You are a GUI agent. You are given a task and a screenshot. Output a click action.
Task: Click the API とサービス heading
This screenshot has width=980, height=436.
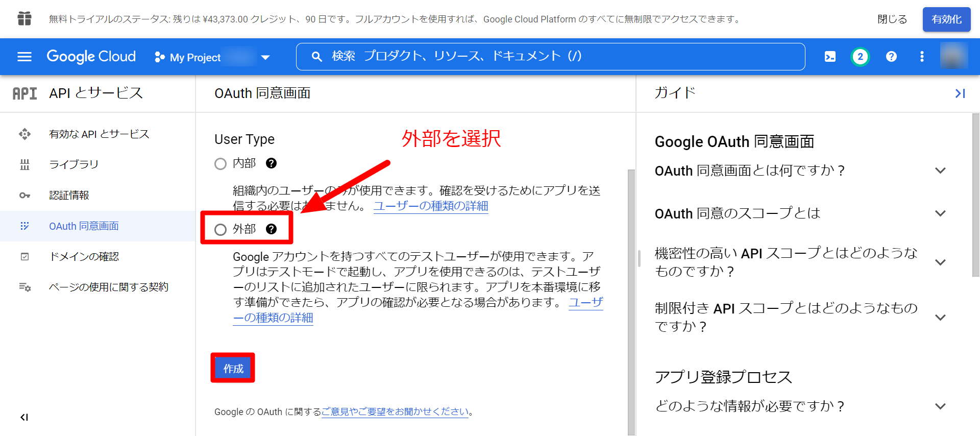click(96, 93)
